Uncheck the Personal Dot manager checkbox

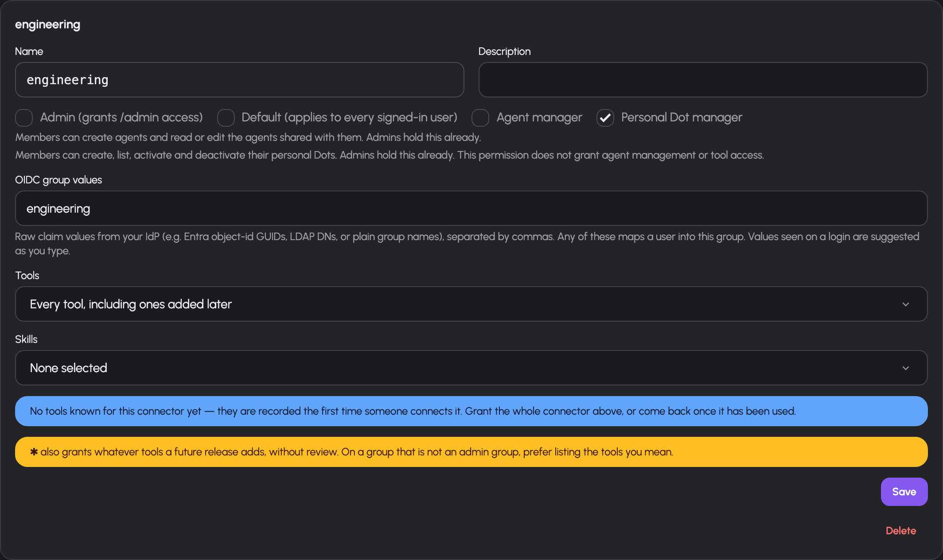[x=605, y=118]
